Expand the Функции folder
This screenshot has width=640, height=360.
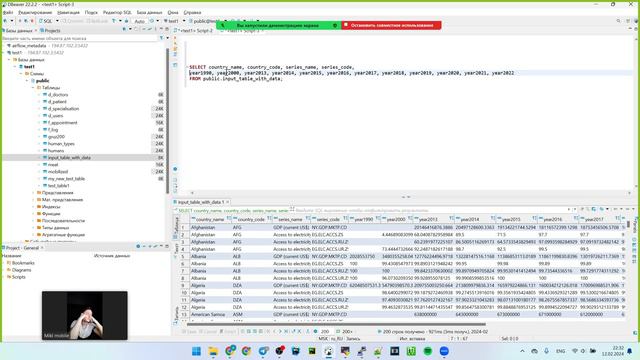click(x=34, y=213)
